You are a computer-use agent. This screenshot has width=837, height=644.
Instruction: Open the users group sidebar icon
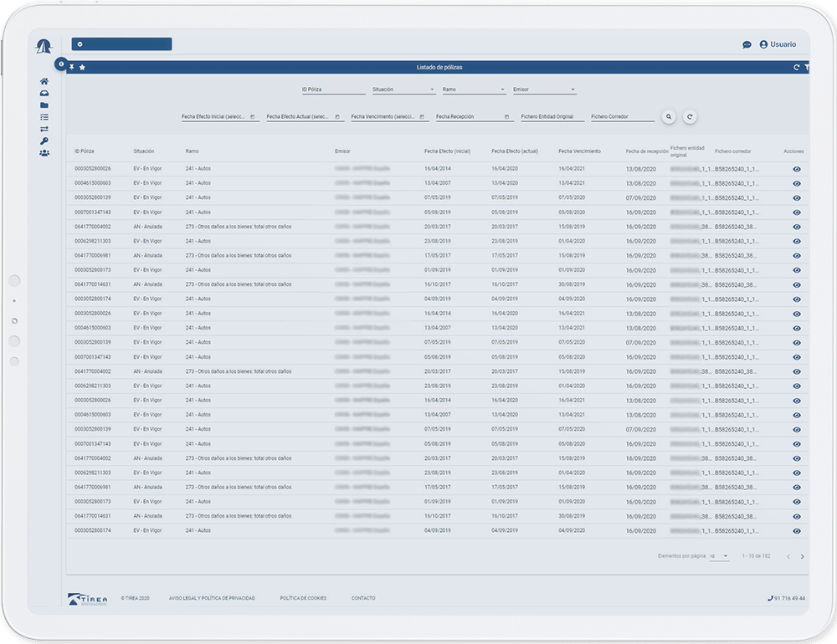[44, 153]
